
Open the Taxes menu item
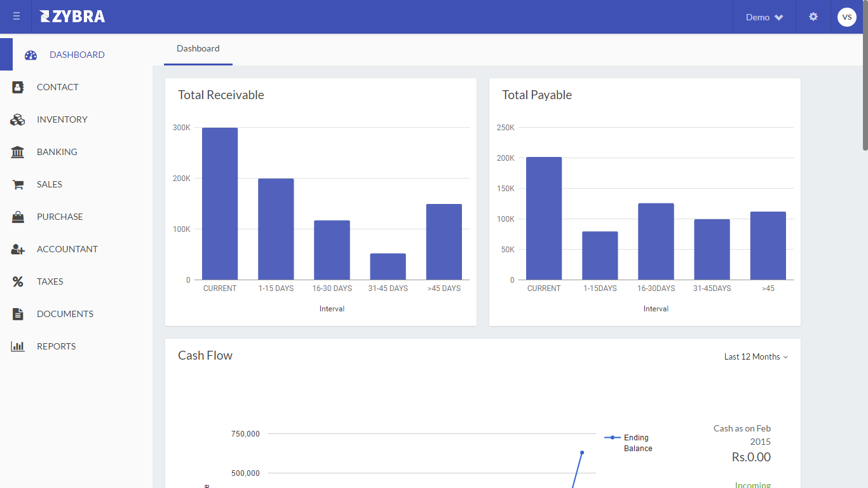pyautogui.click(x=50, y=281)
